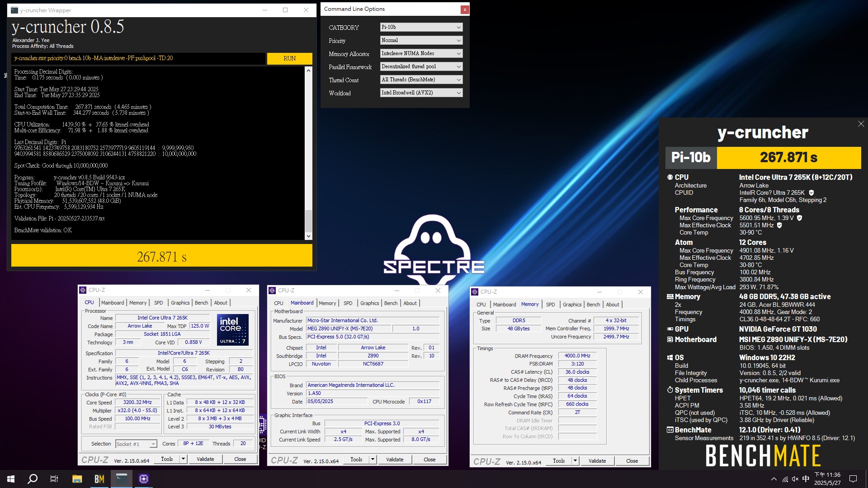Viewport: 868px width, 488px height.
Task: Select Graphics tab in left CPU-Z window
Action: (180, 303)
